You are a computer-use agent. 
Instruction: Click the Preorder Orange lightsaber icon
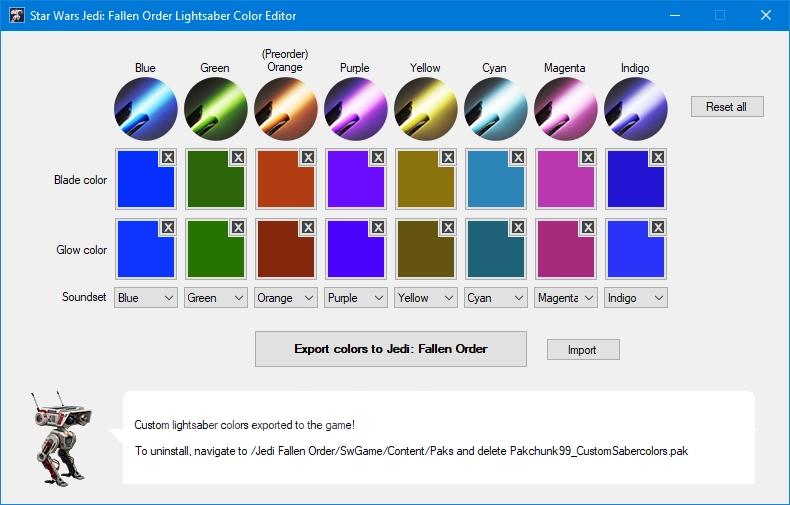pos(286,109)
